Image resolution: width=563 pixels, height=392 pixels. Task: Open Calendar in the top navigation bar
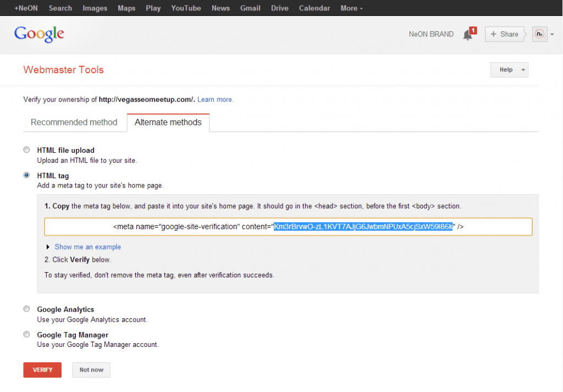coord(314,8)
